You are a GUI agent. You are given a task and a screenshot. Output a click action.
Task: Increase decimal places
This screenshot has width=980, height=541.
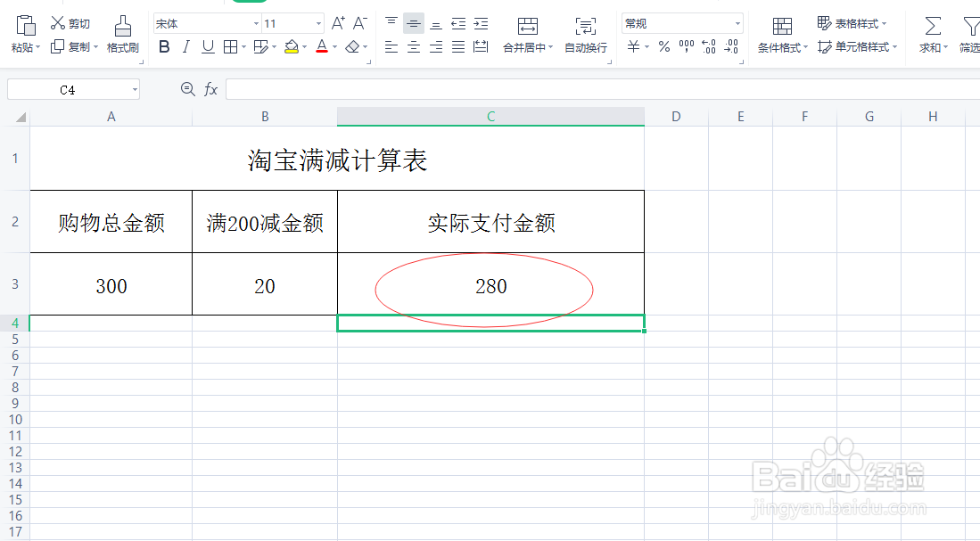709,47
